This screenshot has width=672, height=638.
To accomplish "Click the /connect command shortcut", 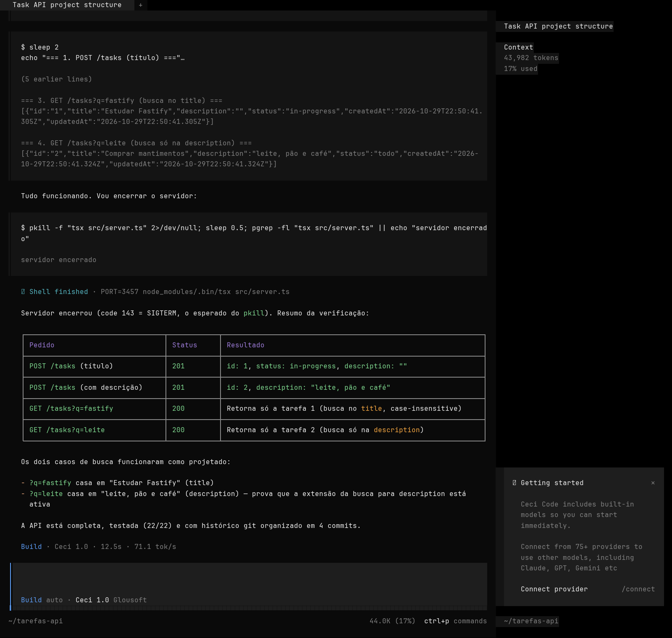I will pos(638,589).
